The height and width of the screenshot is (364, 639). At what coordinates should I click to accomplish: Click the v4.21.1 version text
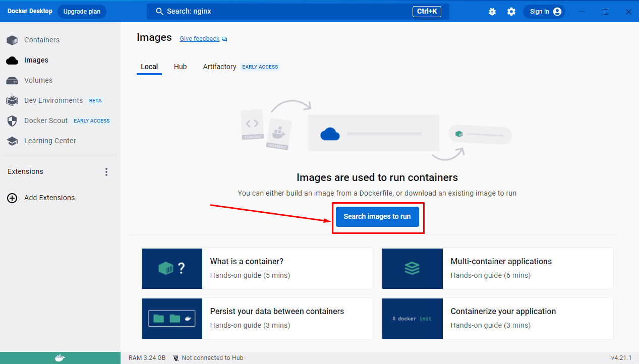(621, 358)
